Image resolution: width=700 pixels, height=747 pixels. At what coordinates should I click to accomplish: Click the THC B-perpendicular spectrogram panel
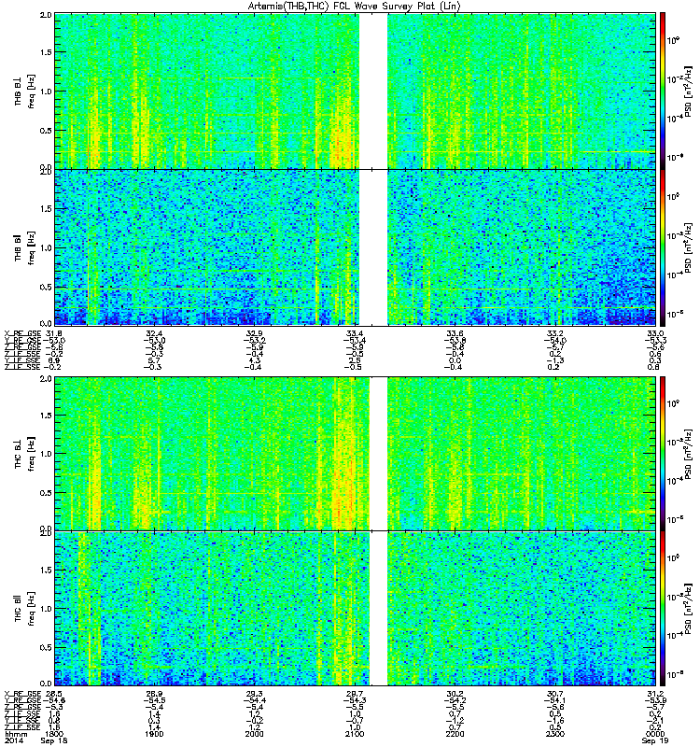click(355, 454)
